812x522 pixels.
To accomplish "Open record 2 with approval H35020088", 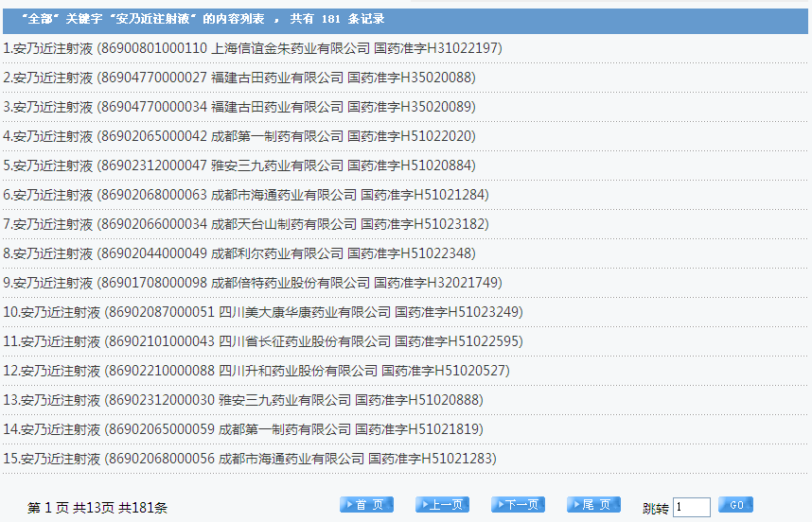I will pos(239,78).
